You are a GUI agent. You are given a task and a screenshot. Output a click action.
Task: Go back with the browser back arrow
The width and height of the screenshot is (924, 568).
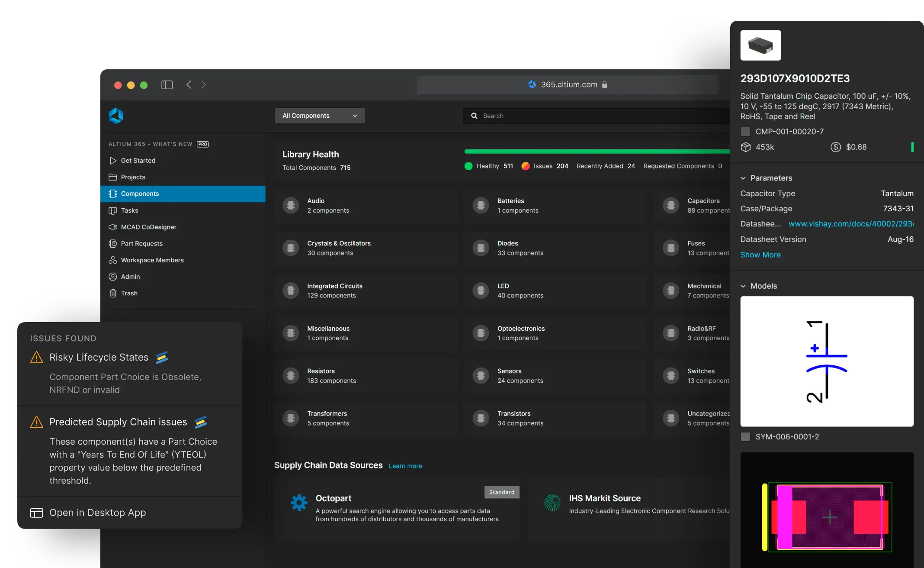click(189, 85)
